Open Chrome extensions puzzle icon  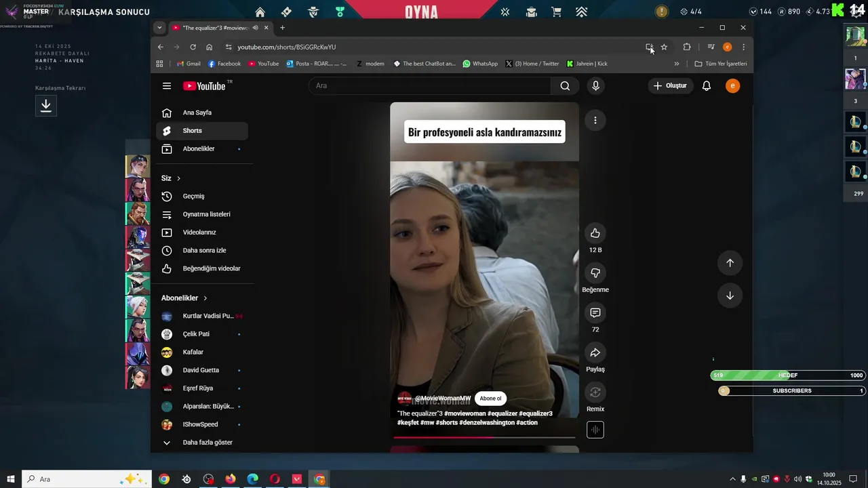[687, 47]
